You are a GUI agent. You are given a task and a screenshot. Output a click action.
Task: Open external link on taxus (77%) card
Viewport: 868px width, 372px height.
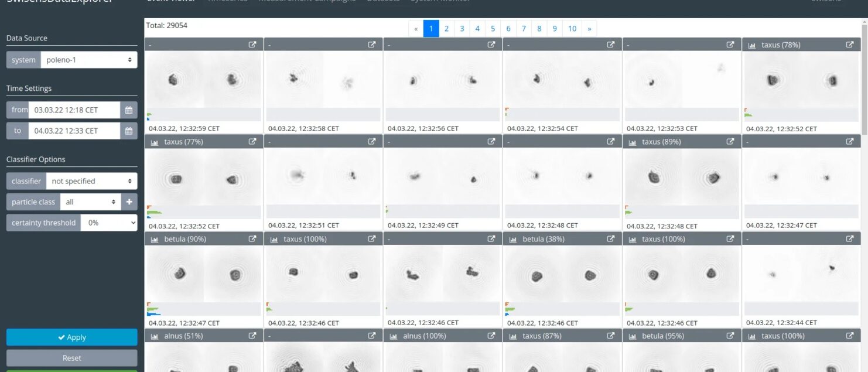click(x=252, y=142)
